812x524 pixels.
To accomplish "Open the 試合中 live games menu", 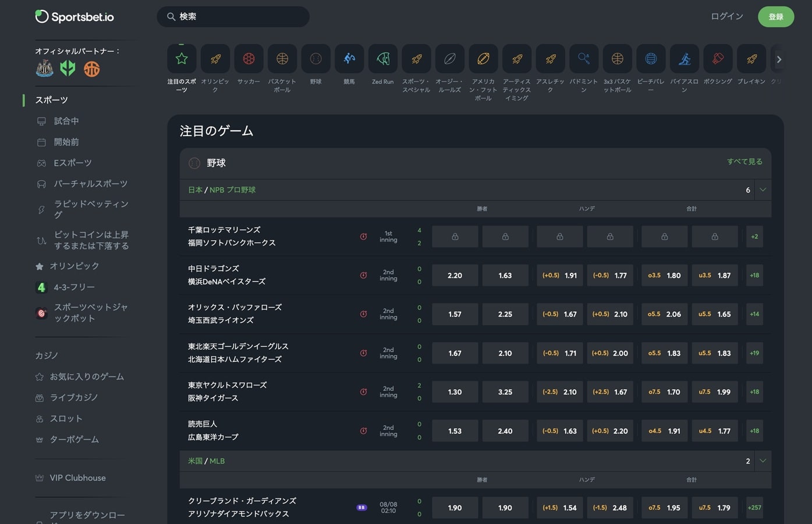I will tap(66, 121).
